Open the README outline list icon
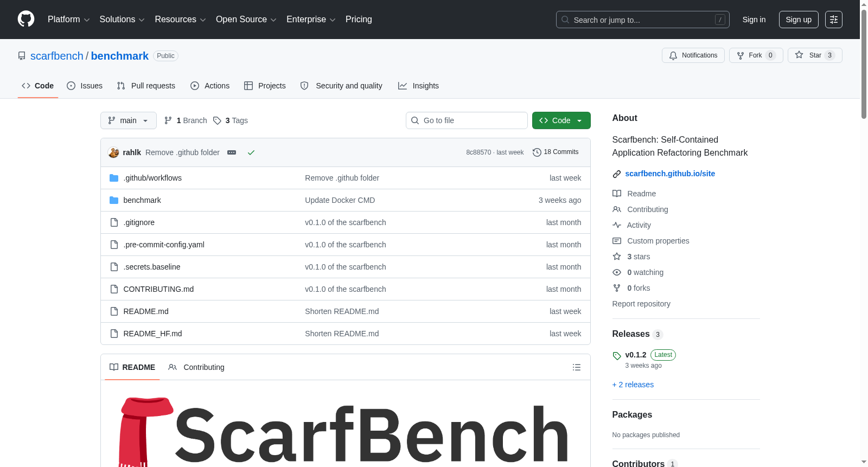868x467 pixels. coord(577,367)
